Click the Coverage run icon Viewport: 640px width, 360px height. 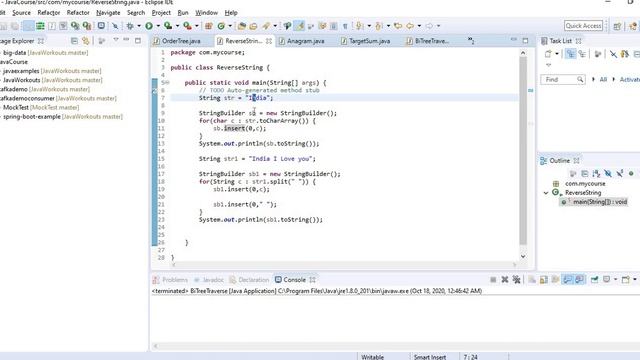168,26
